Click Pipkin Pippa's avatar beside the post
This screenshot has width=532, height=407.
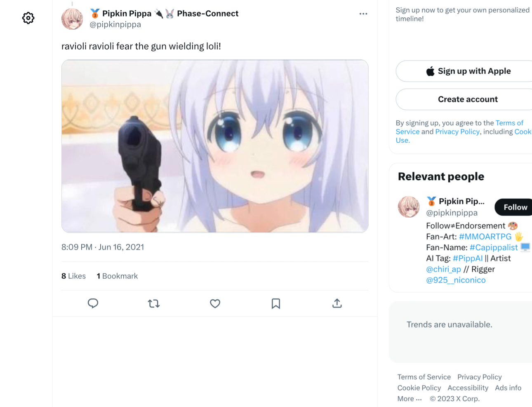coord(72,19)
